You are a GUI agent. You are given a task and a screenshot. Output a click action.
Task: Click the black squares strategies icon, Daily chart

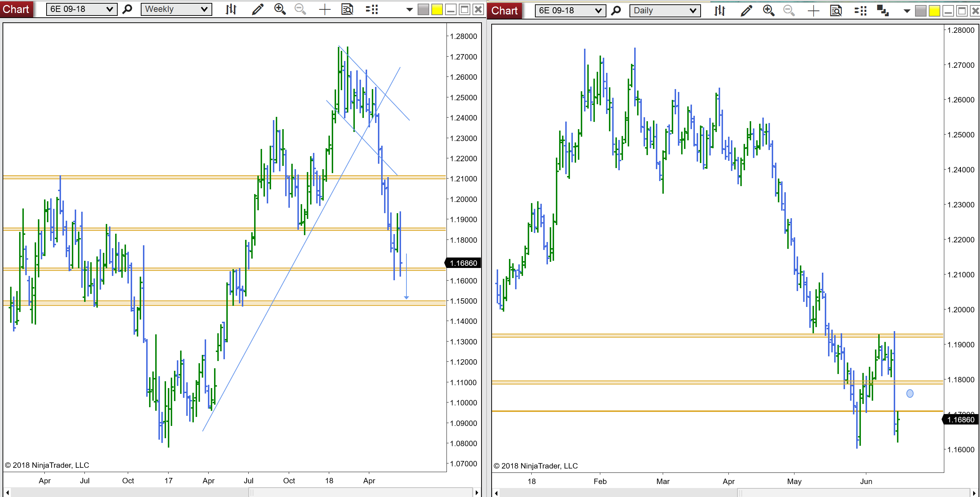point(883,11)
